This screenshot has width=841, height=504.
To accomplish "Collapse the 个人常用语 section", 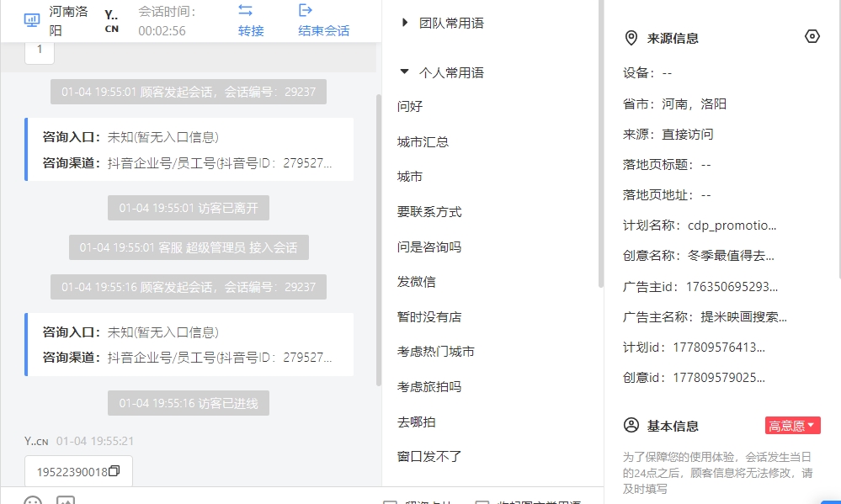I will (404, 72).
